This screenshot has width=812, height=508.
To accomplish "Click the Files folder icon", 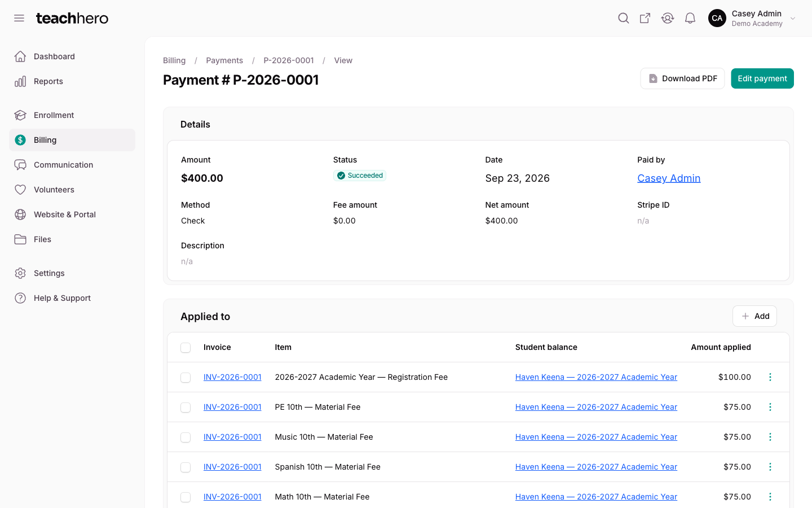I will tap(20, 239).
